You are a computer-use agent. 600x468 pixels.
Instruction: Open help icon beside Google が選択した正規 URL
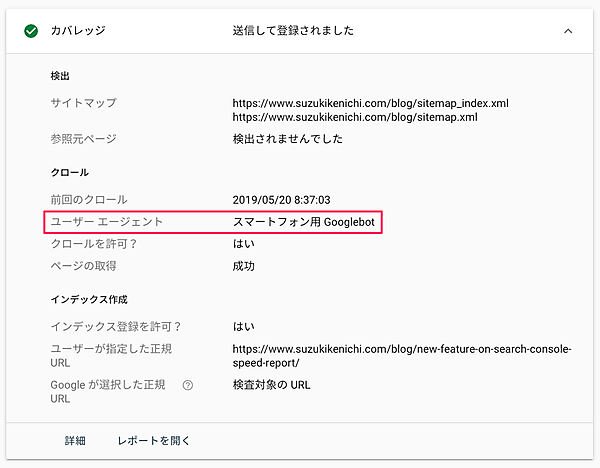click(x=188, y=385)
